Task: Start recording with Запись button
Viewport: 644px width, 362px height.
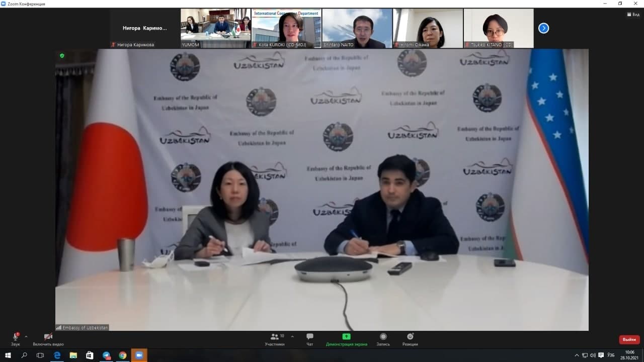Action: tap(383, 339)
